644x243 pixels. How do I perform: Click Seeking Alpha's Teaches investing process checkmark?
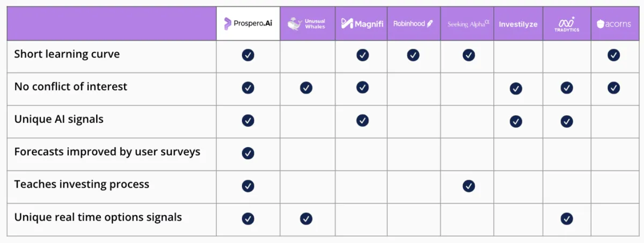[469, 186]
